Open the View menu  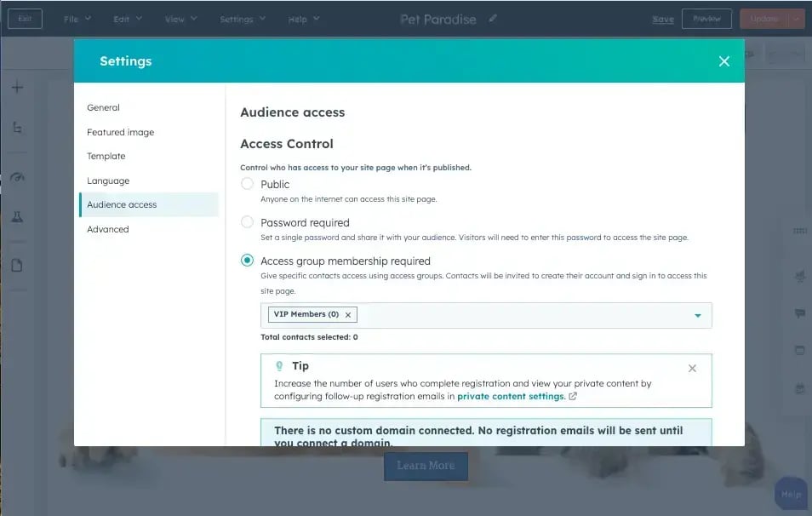[x=180, y=20]
